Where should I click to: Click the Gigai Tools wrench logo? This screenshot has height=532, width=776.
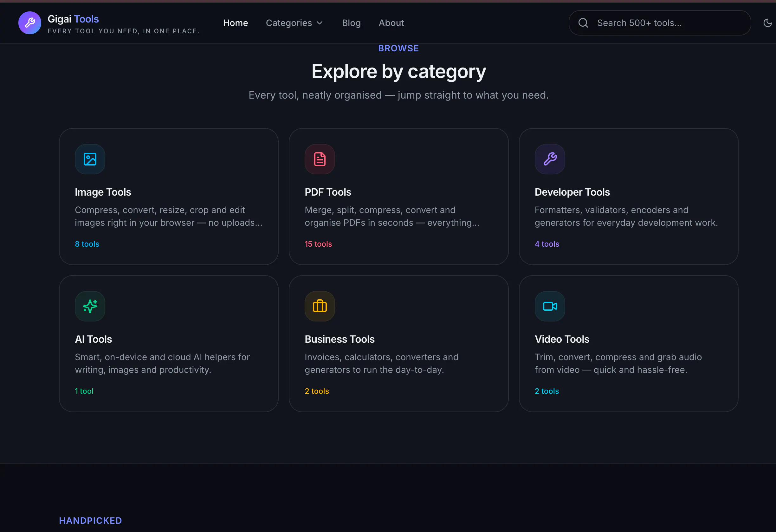30,23
